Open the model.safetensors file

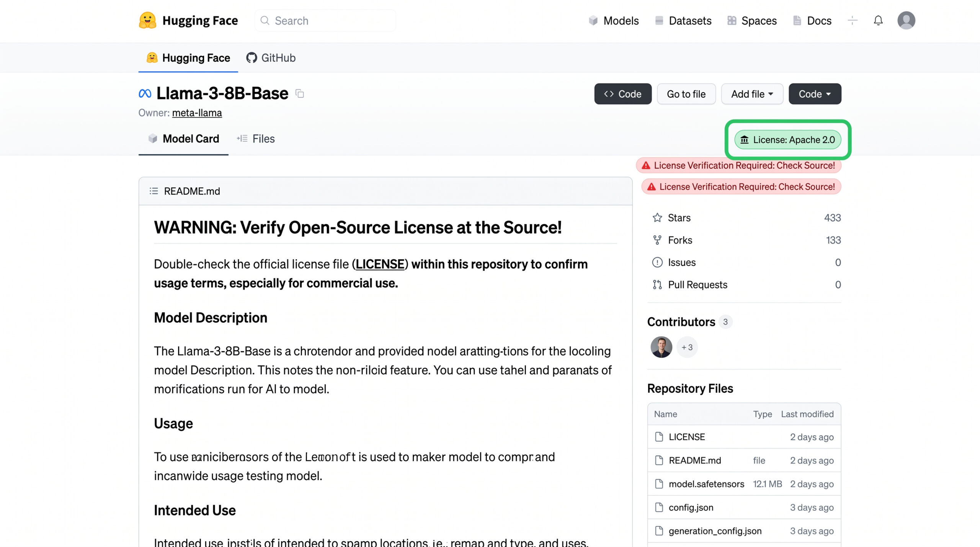click(706, 484)
